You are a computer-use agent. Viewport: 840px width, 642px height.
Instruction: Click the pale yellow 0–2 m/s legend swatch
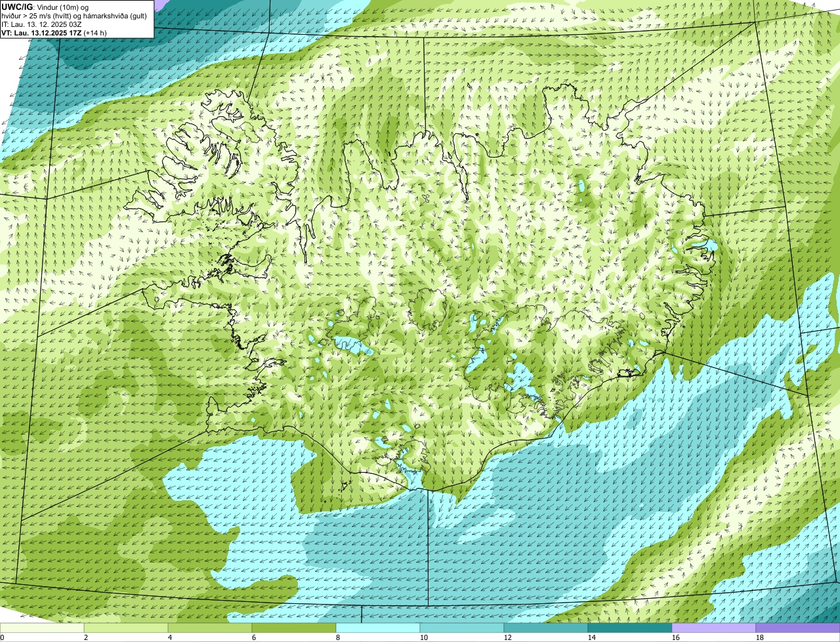42,628
